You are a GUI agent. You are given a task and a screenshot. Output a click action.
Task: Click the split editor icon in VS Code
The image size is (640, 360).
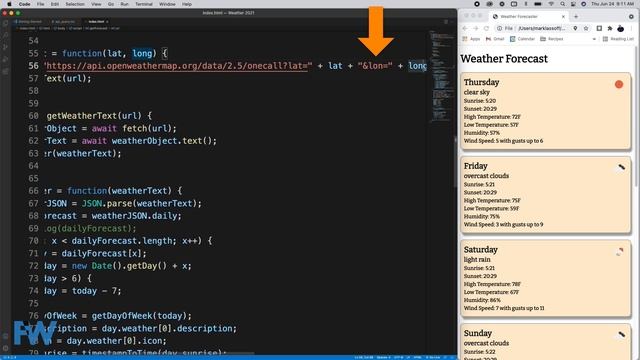[446, 22]
